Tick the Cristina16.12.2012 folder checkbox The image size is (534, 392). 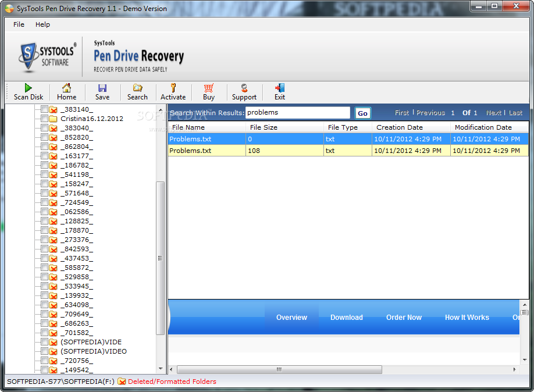[44, 119]
